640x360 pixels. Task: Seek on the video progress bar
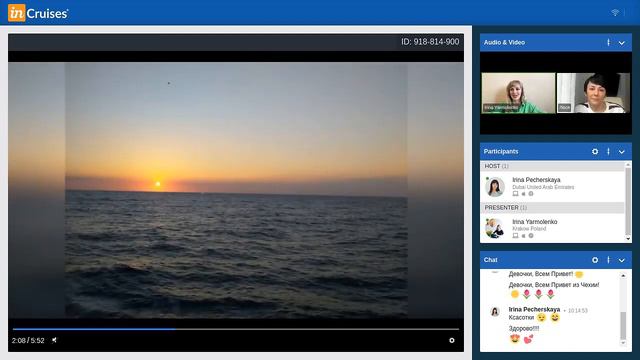tap(236, 329)
